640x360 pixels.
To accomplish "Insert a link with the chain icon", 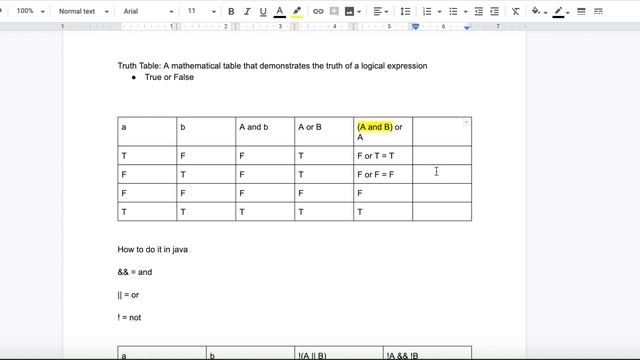I will point(318,11).
